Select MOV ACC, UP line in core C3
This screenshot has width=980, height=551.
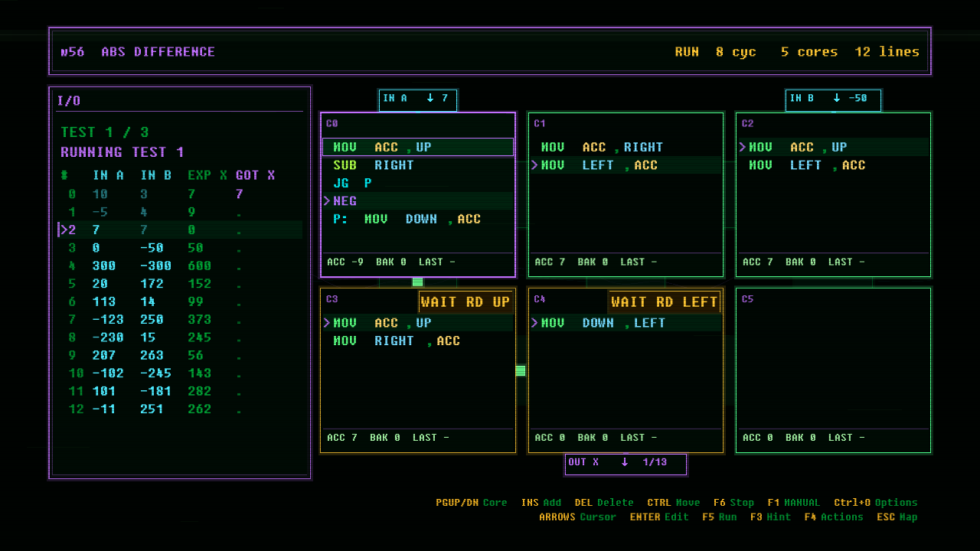click(x=418, y=323)
